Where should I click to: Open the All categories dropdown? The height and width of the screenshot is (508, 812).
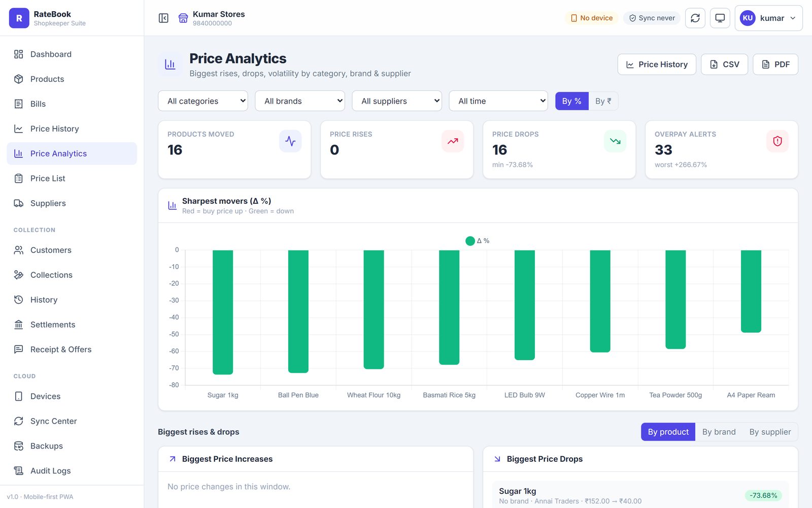click(x=203, y=101)
